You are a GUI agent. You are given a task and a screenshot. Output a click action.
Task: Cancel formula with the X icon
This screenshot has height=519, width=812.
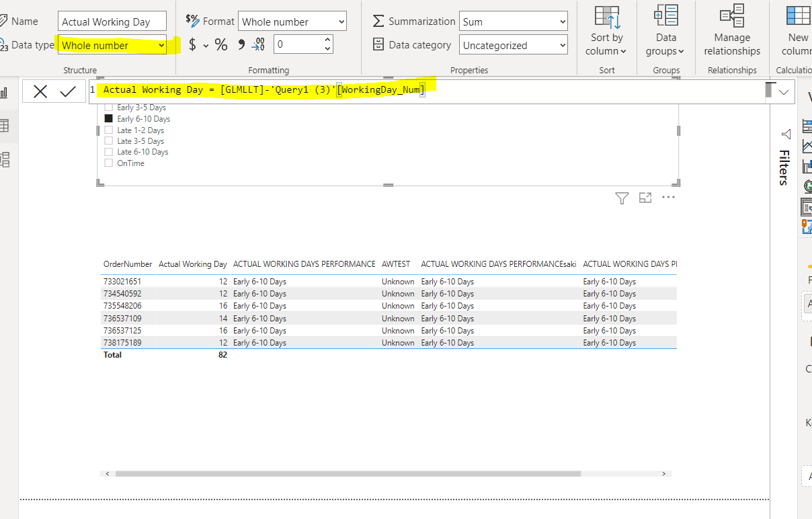coord(40,91)
